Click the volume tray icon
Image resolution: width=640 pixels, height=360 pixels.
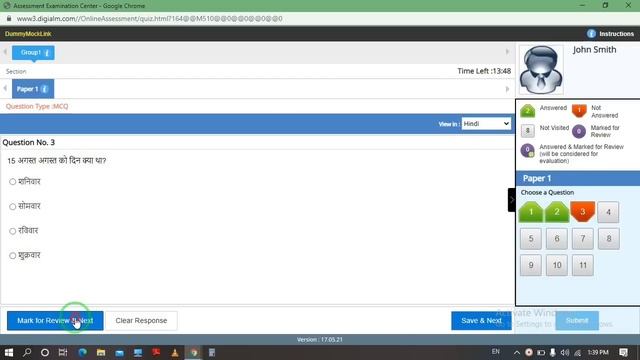565,352
